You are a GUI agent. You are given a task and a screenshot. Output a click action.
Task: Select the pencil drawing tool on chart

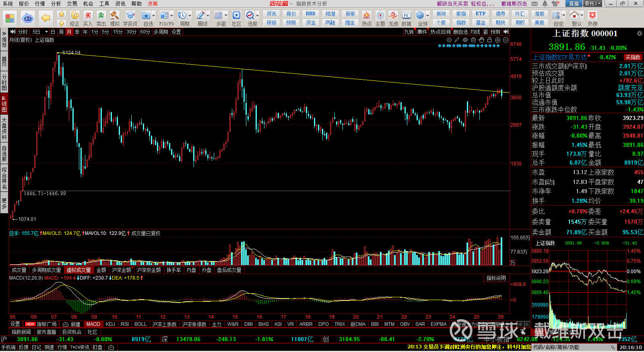457,40
